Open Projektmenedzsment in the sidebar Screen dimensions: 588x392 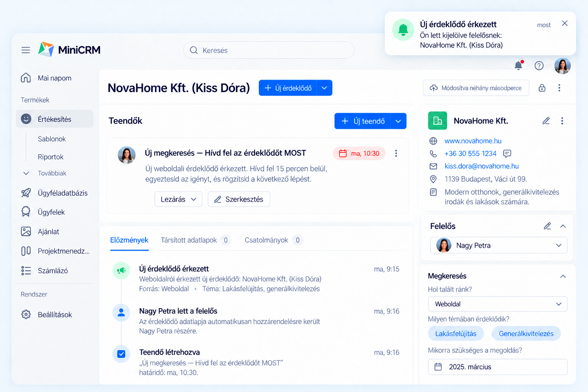55,251
